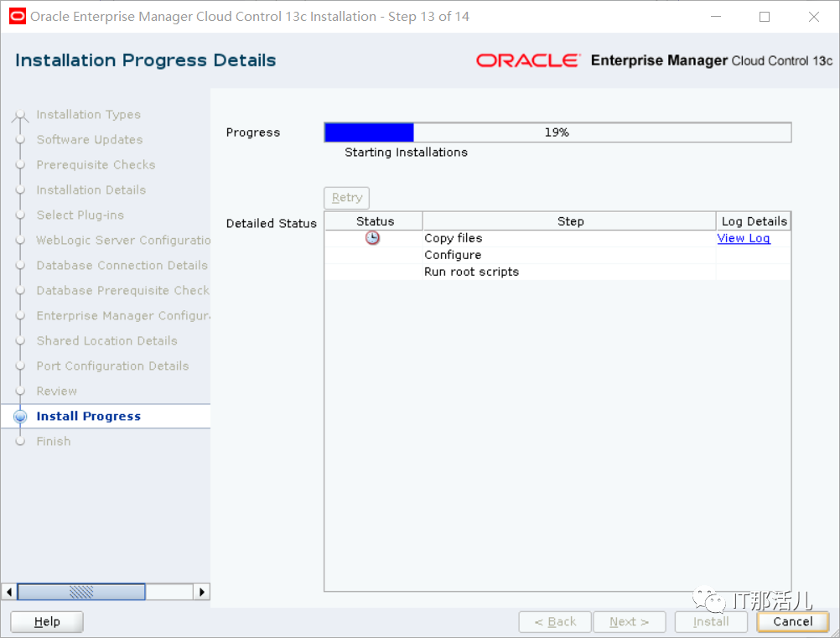The image size is (840, 638).
Task: Click the Install button
Action: [x=711, y=621]
